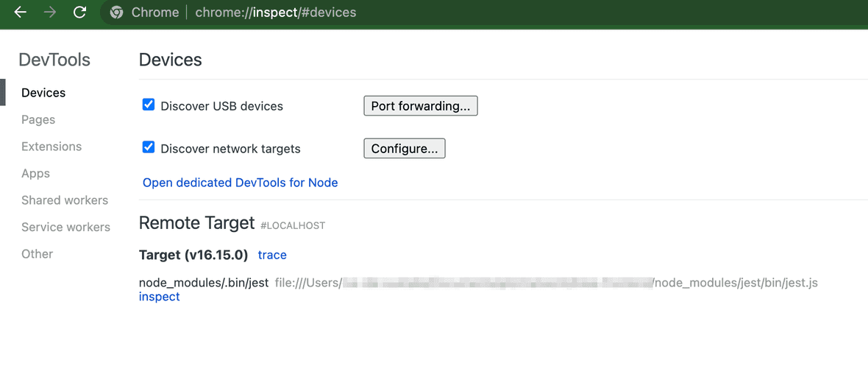
Task: Click the Configure button
Action: [404, 149]
